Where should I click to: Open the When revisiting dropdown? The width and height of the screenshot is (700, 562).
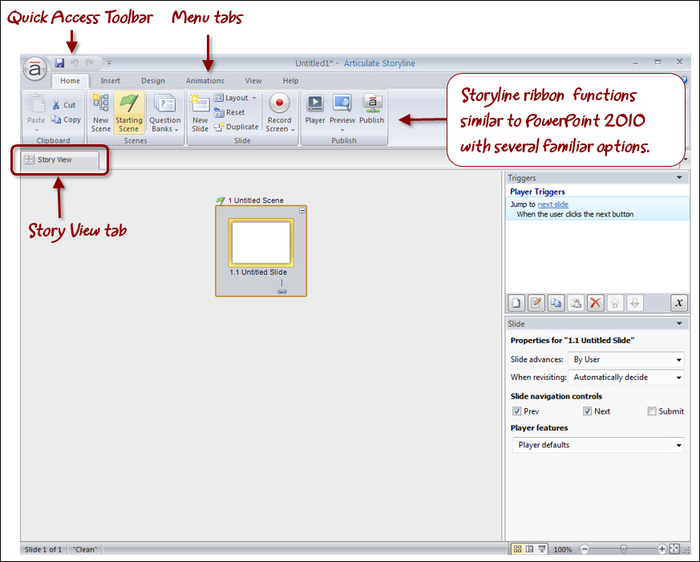coord(626,377)
